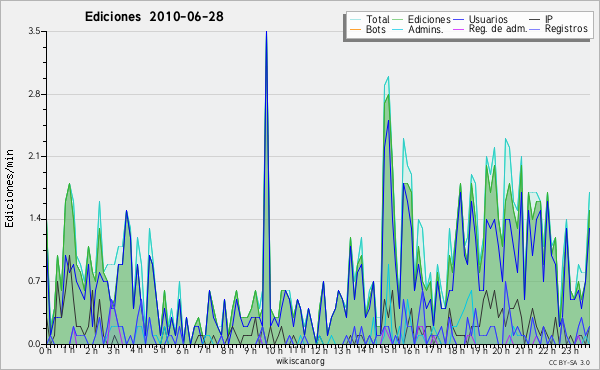Click the IP legend entry
Screen dimensions: 600x370
pyautogui.click(x=541, y=19)
